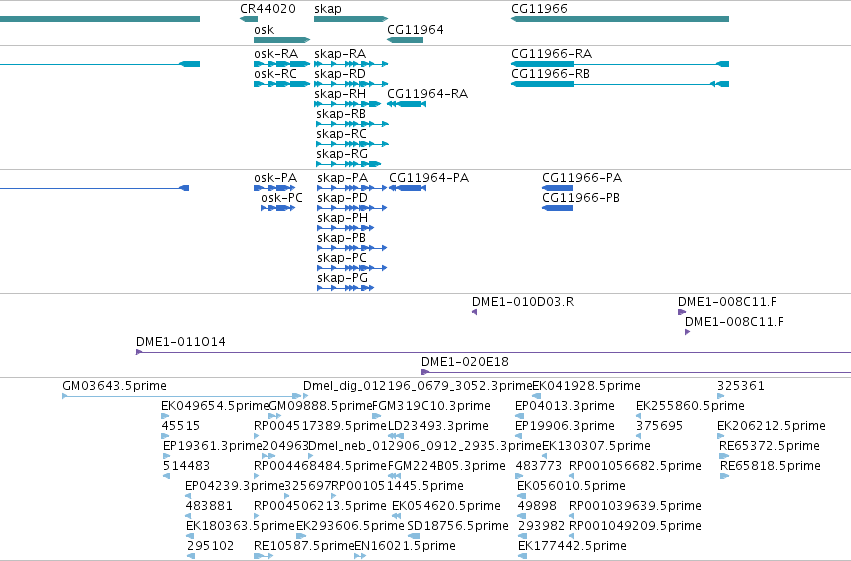Click the skap-RB transcript

tap(352, 124)
